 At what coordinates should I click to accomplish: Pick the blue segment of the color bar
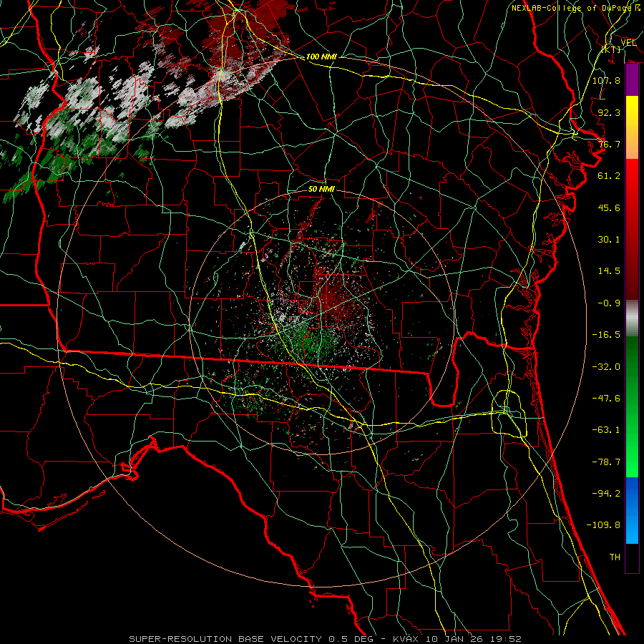(632, 510)
